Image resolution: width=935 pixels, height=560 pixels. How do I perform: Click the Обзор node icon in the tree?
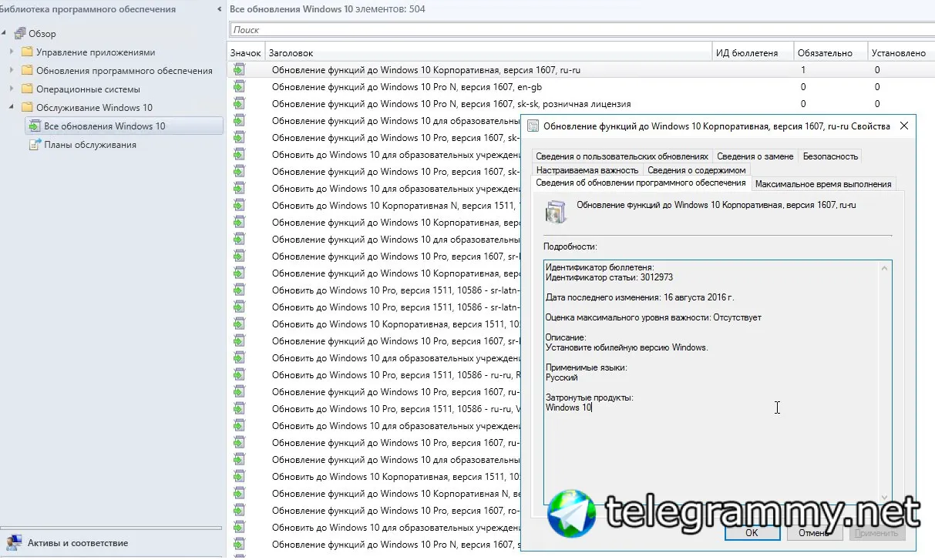pyautogui.click(x=20, y=34)
